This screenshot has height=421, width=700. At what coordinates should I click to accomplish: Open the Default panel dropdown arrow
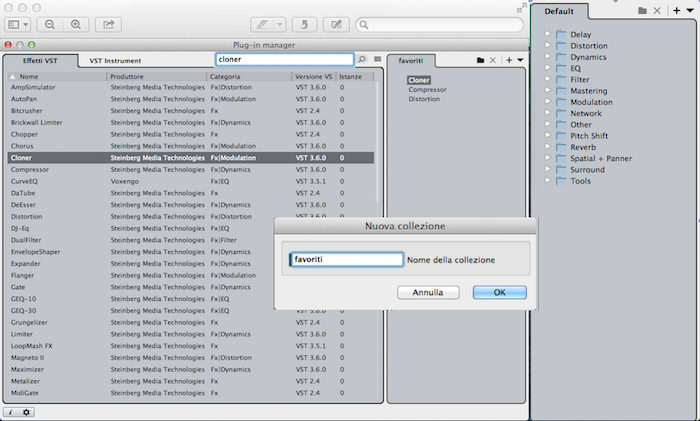click(x=690, y=11)
